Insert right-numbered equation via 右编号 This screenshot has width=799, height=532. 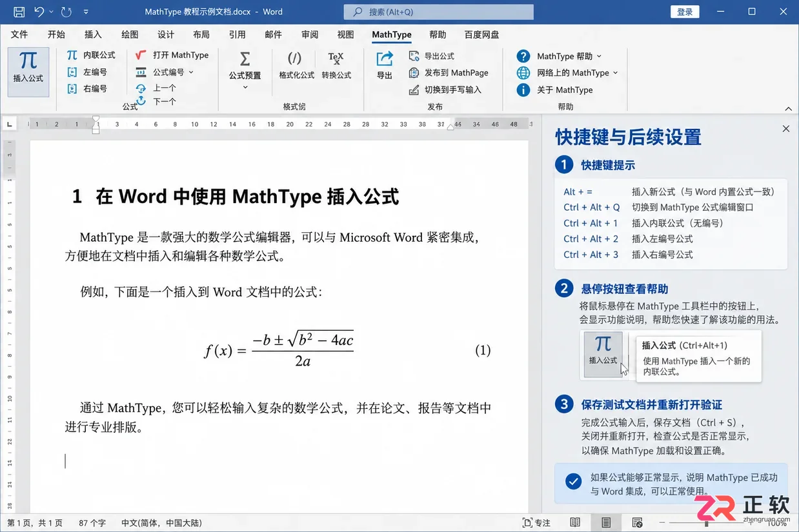pyautogui.click(x=87, y=88)
